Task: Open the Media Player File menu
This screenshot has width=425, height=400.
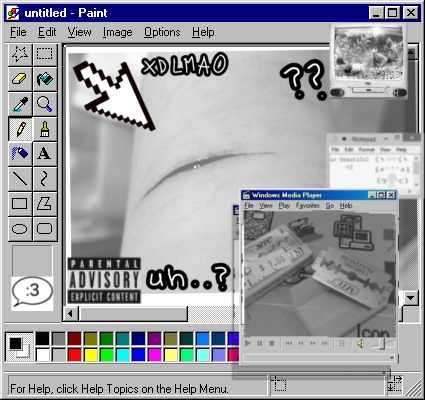Action: [x=249, y=206]
